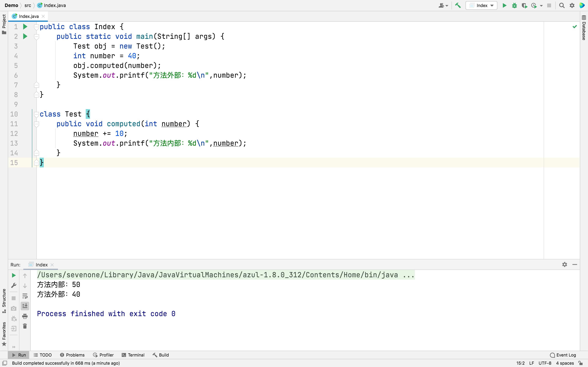
Task: Rerun Index in the Run panel
Action: [x=14, y=275]
